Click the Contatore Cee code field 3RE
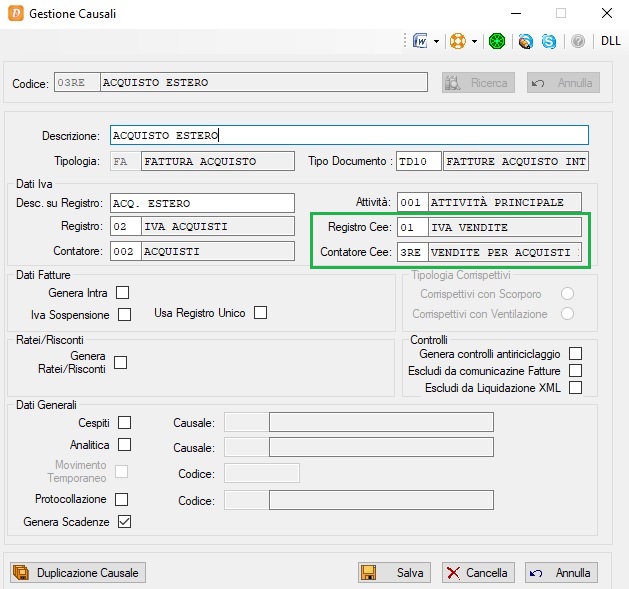629x589 pixels. [x=412, y=252]
